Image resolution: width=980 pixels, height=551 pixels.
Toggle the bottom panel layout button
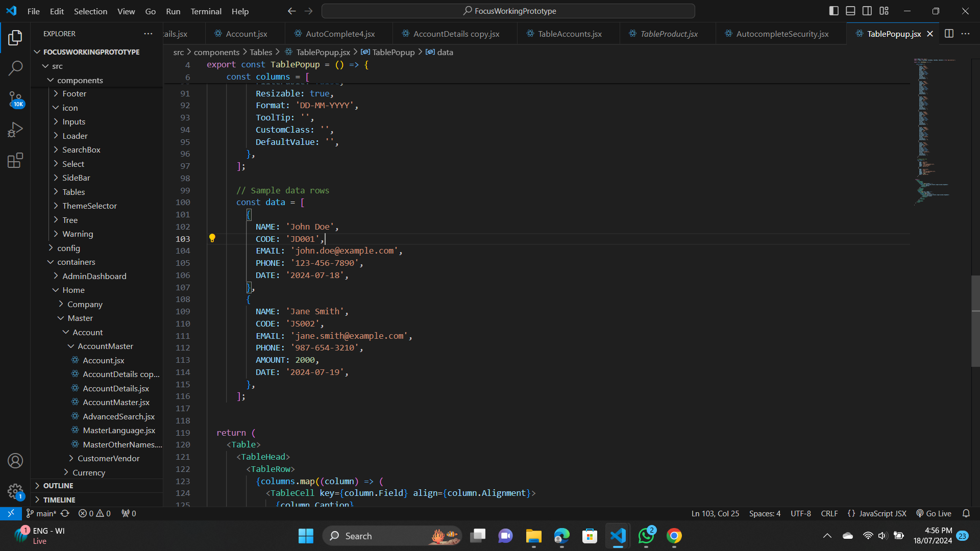click(x=850, y=11)
